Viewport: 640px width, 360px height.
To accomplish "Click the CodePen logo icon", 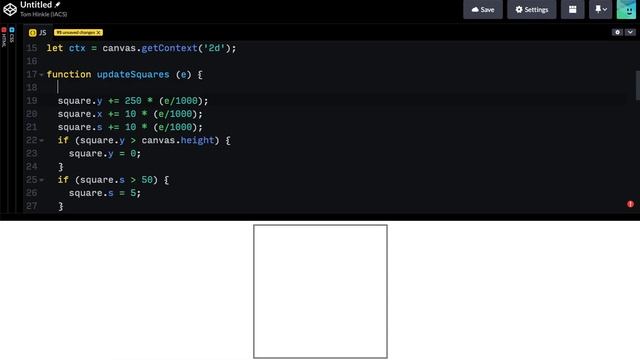I will [x=10, y=9].
